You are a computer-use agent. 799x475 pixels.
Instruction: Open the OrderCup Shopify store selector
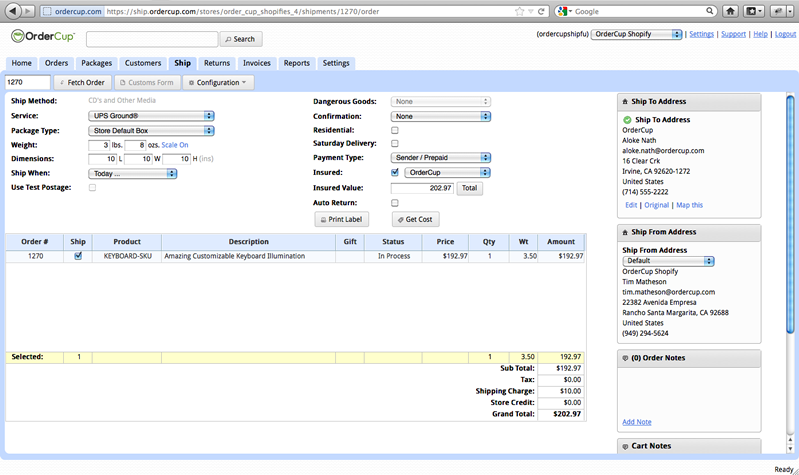coord(636,34)
